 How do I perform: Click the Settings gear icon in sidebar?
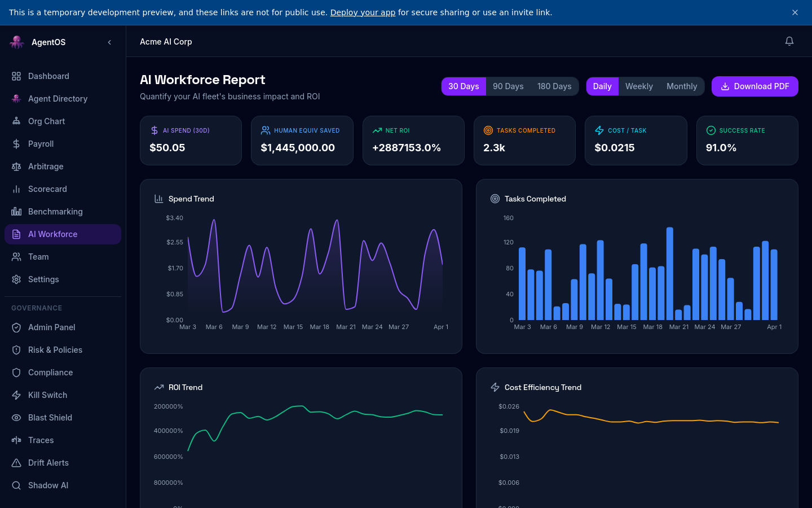coord(16,279)
